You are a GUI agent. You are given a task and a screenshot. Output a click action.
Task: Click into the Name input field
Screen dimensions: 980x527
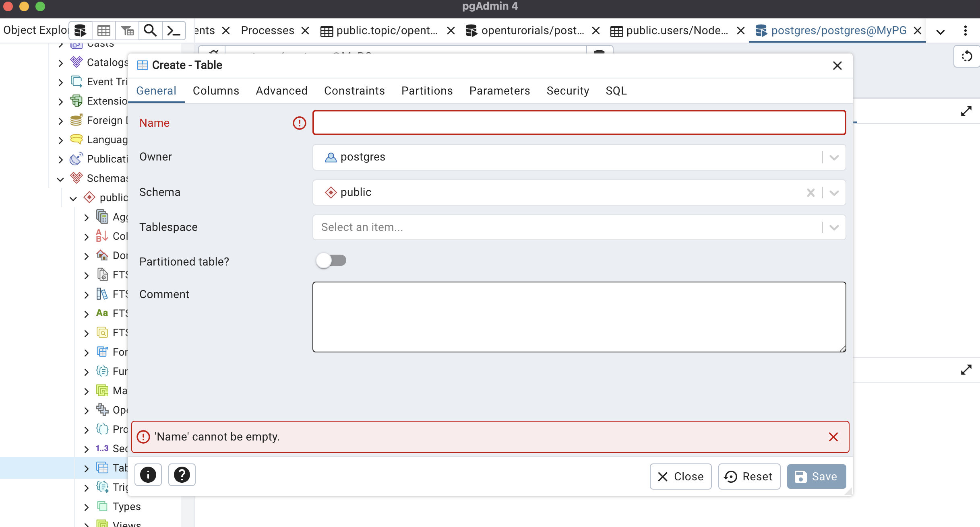pyautogui.click(x=579, y=123)
